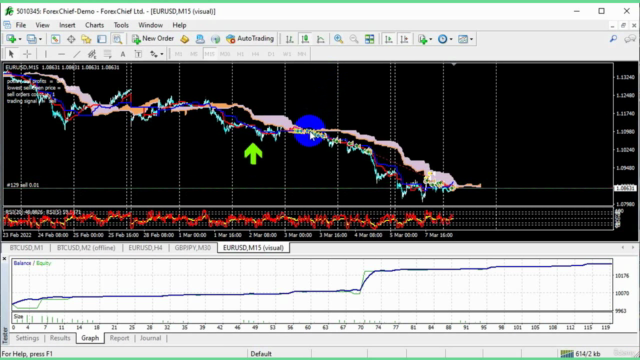The height and width of the screenshot is (360, 640).
Task: Switch timeframe to M15
Action: point(209,54)
